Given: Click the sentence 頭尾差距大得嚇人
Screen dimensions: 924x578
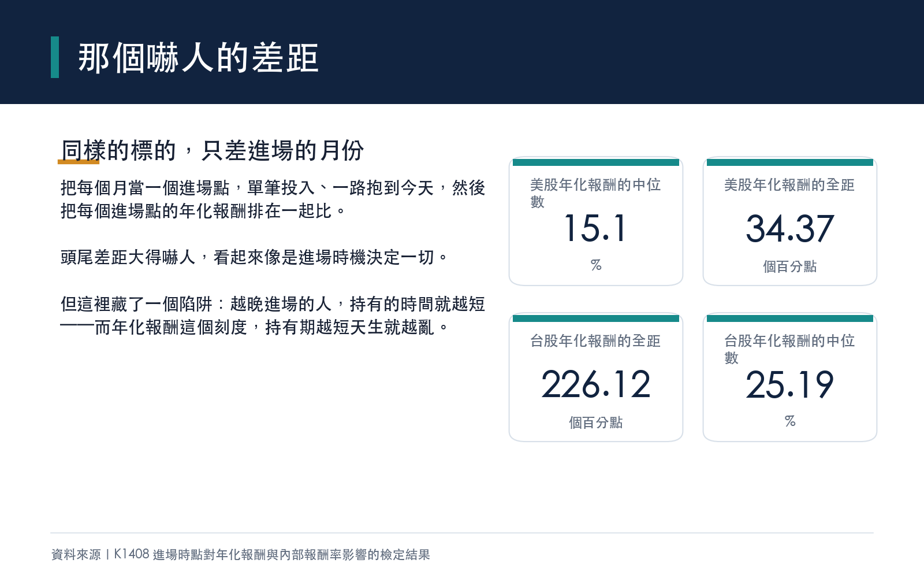Looking at the screenshot, I should (255, 257).
